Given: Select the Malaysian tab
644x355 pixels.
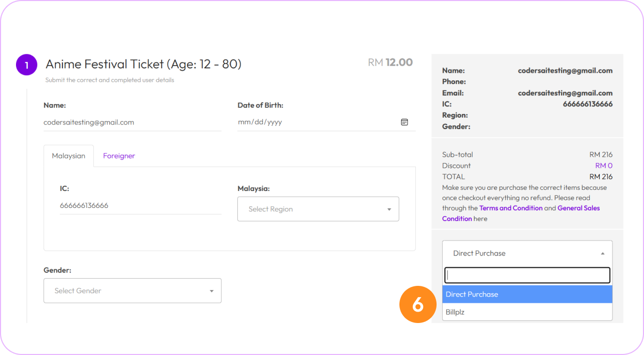Looking at the screenshot, I should pyautogui.click(x=69, y=156).
